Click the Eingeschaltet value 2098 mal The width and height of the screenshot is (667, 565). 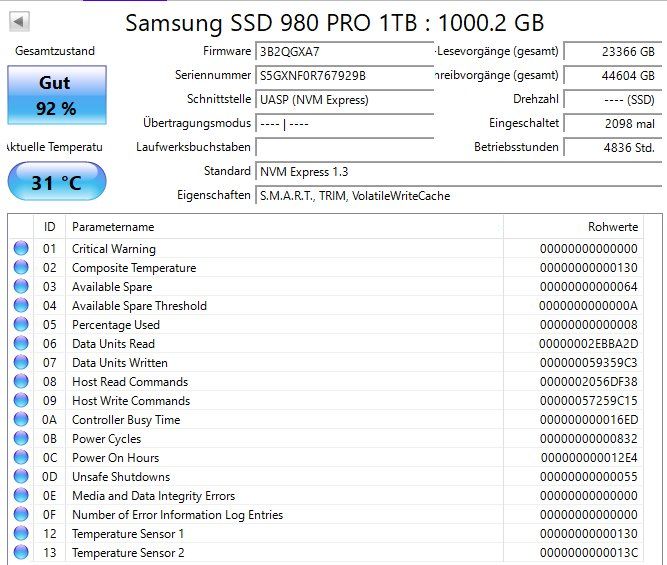pos(613,124)
